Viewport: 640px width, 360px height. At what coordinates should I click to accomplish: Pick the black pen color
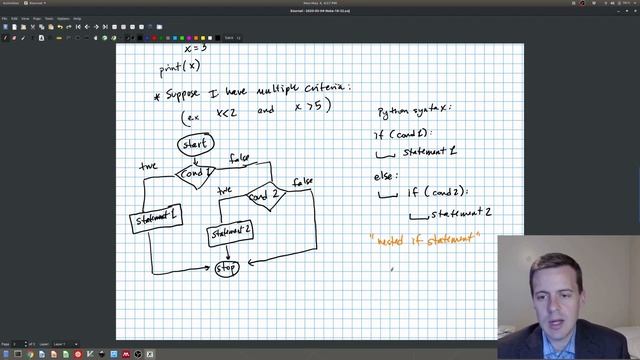point(140,38)
